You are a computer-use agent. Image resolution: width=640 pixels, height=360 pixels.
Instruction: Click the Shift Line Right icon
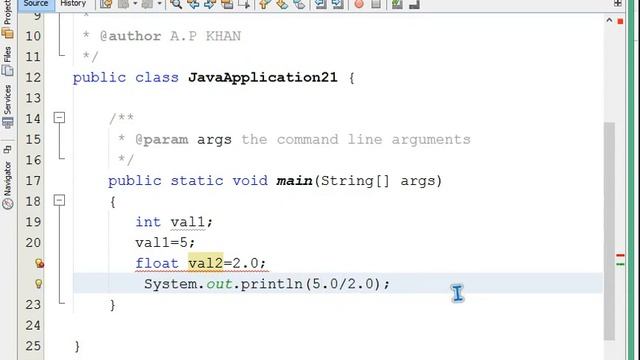338,4
